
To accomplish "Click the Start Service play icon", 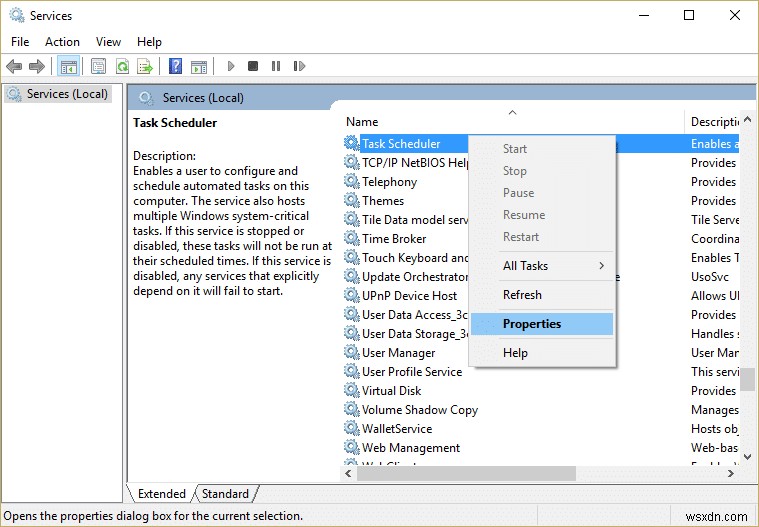I will [x=231, y=66].
